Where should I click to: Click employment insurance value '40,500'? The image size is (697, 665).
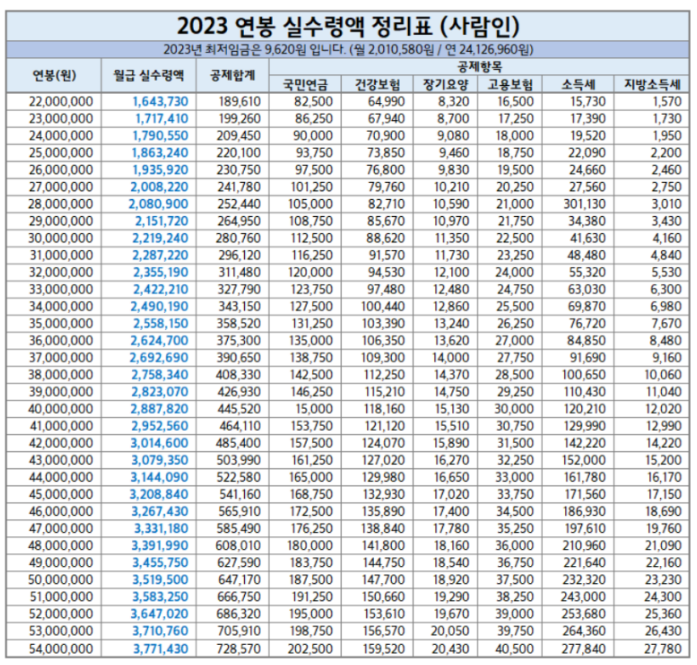pos(515,649)
